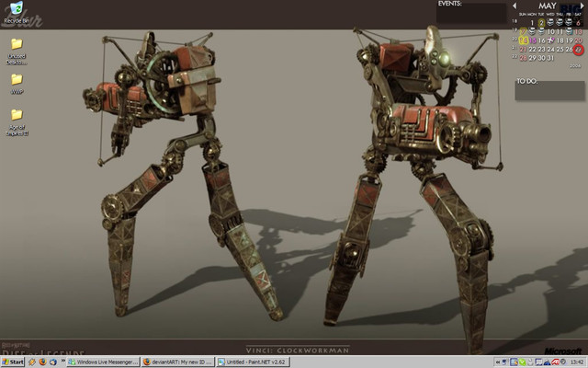The height and width of the screenshot is (368, 588).
Task: Click the window-with-cursor tray icon
Action: pyautogui.click(x=514, y=362)
